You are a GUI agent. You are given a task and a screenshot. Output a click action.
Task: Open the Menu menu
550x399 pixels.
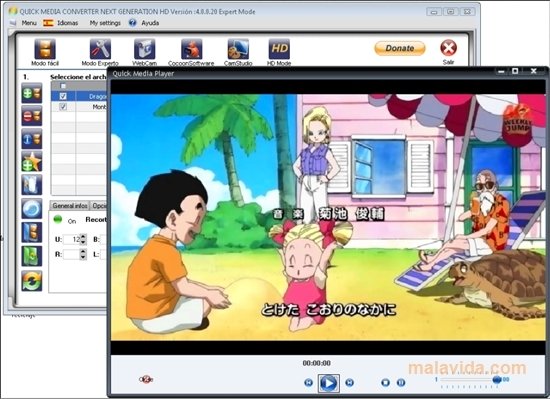[x=29, y=23]
